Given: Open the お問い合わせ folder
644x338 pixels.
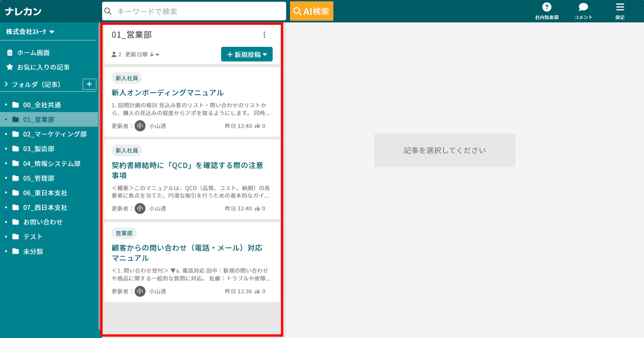Looking at the screenshot, I should (42, 222).
